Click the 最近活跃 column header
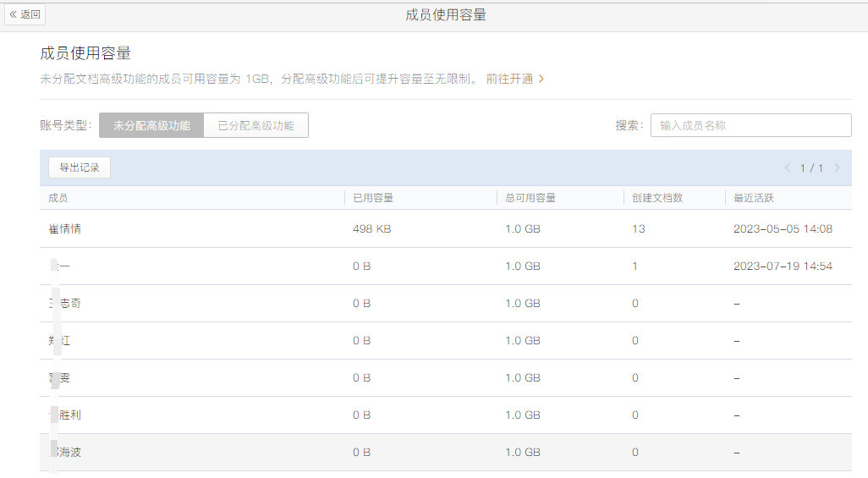This screenshot has width=868, height=478. [x=754, y=198]
